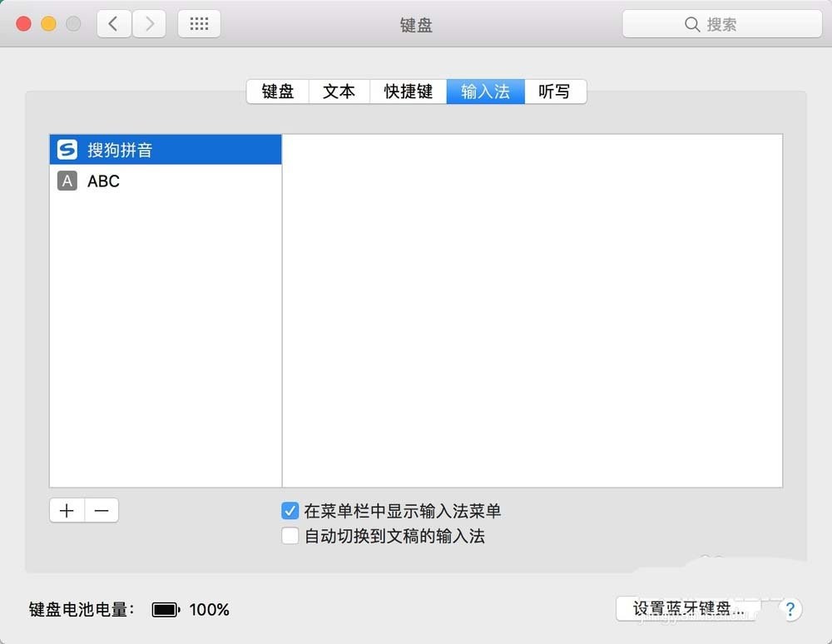Screen dimensions: 832x644
Task: Select the ABC input method icon
Action: 66,181
